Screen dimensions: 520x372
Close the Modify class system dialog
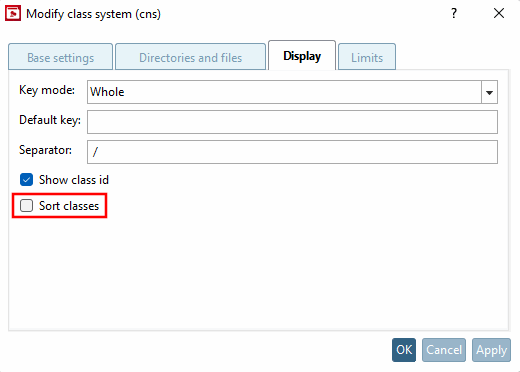[x=499, y=13]
